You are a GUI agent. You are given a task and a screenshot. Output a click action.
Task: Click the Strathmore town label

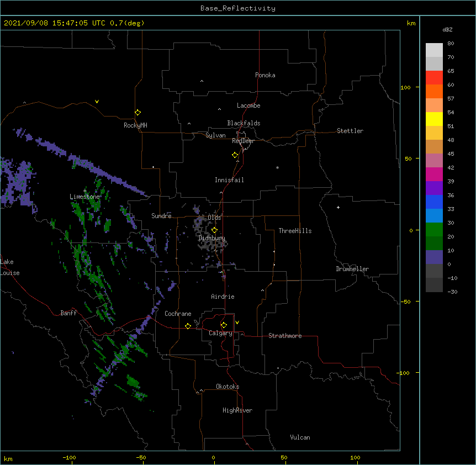pyautogui.click(x=285, y=336)
